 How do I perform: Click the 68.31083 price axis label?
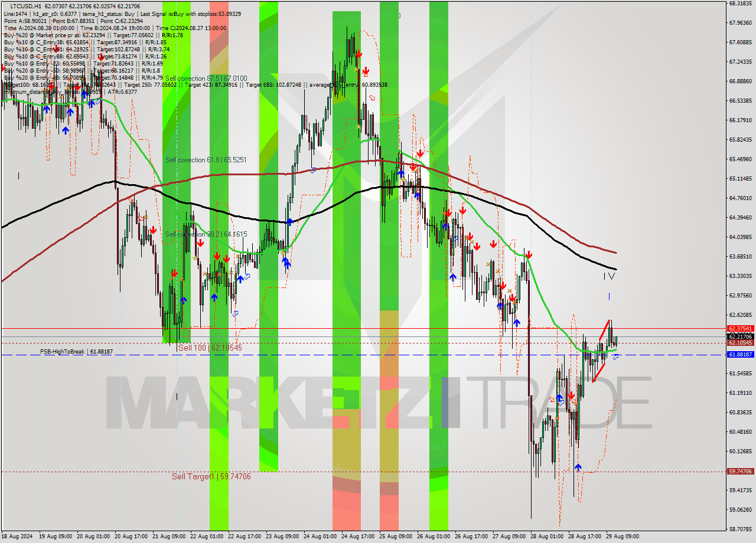click(x=740, y=4)
